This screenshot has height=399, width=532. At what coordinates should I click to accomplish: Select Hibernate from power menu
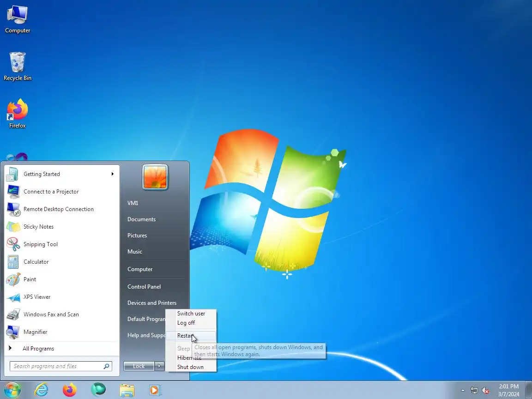coord(189,357)
